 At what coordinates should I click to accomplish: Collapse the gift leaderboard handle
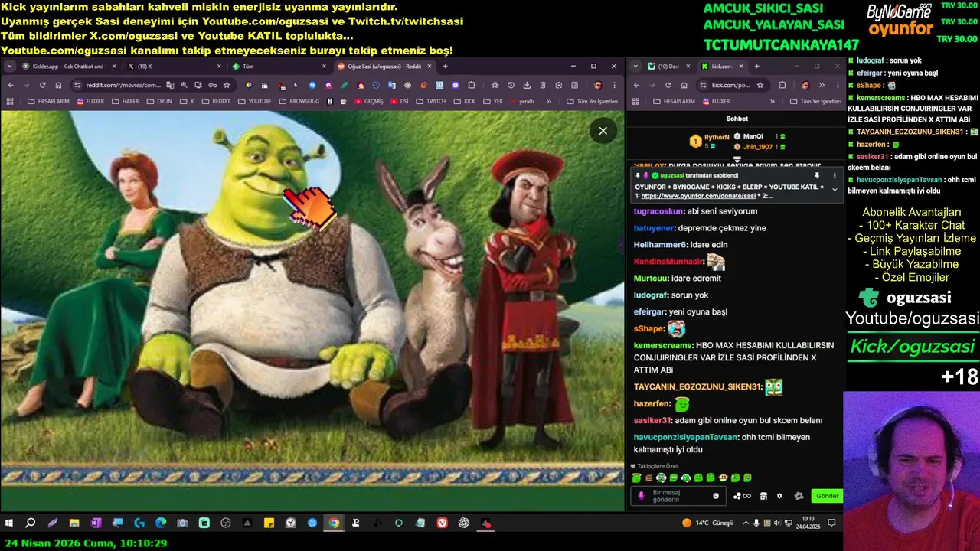pyautogui.click(x=737, y=160)
